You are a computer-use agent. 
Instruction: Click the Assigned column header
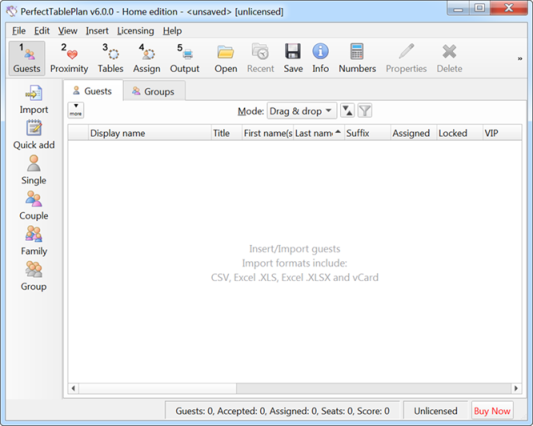click(413, 133)
